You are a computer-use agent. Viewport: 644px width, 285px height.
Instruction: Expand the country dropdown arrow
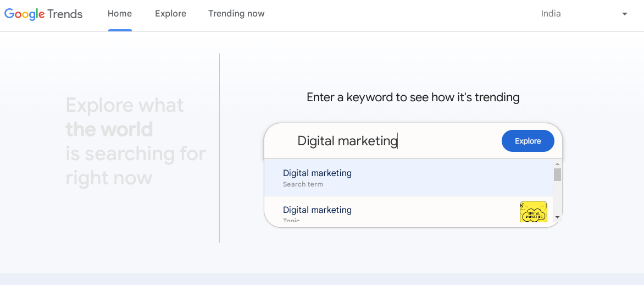(625, 14)
